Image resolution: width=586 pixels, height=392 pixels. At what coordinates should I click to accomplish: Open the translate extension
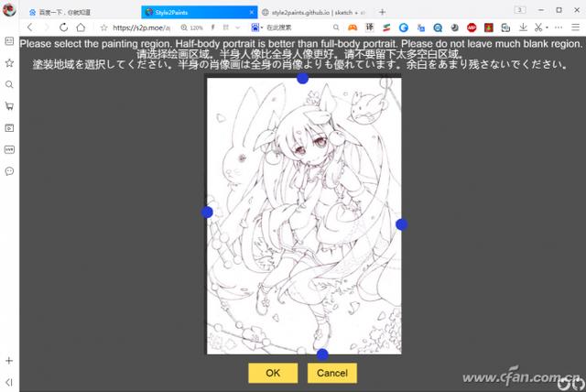click(x=369, y=27)
